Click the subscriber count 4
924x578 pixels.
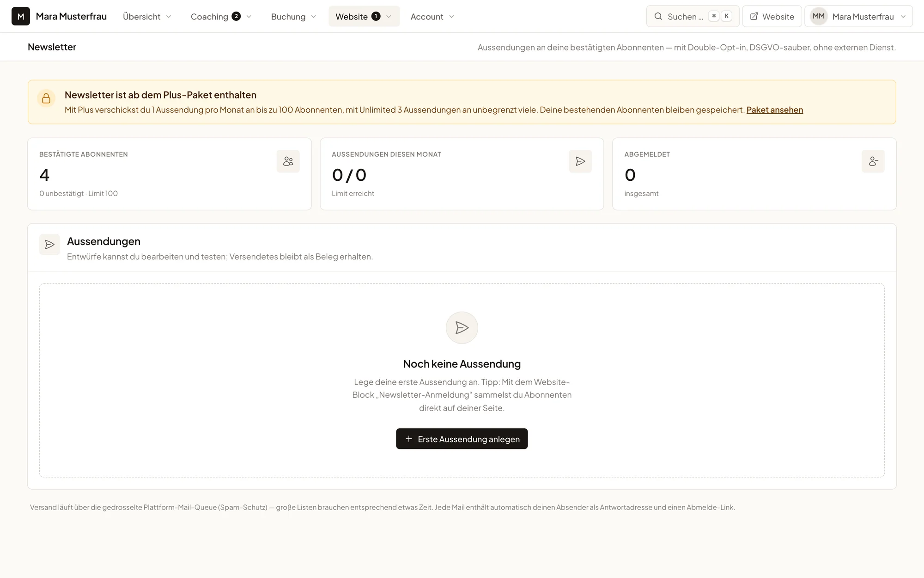44,175
